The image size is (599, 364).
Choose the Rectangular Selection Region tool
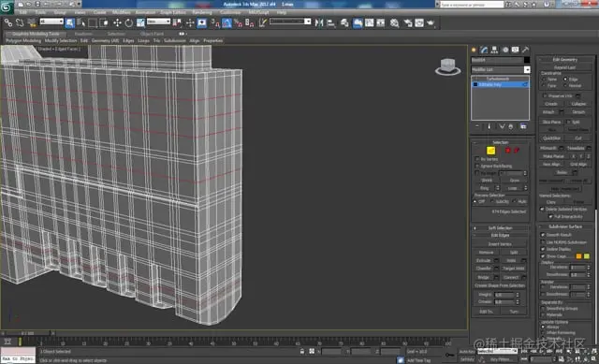[92, 23]
